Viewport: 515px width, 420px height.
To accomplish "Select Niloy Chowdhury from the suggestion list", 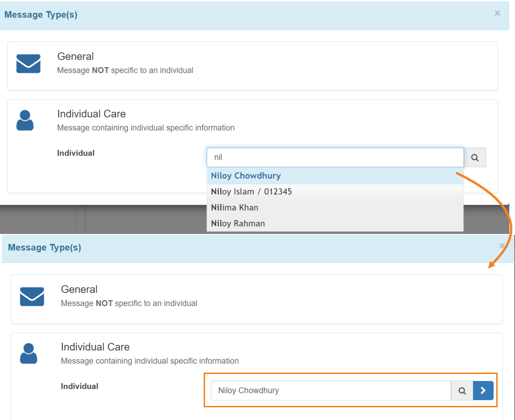I will (246, 176).
